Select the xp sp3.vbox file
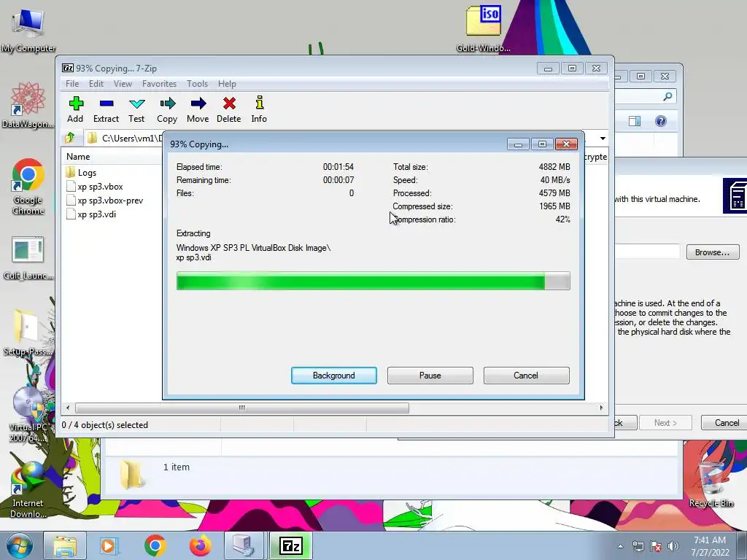 95,187
